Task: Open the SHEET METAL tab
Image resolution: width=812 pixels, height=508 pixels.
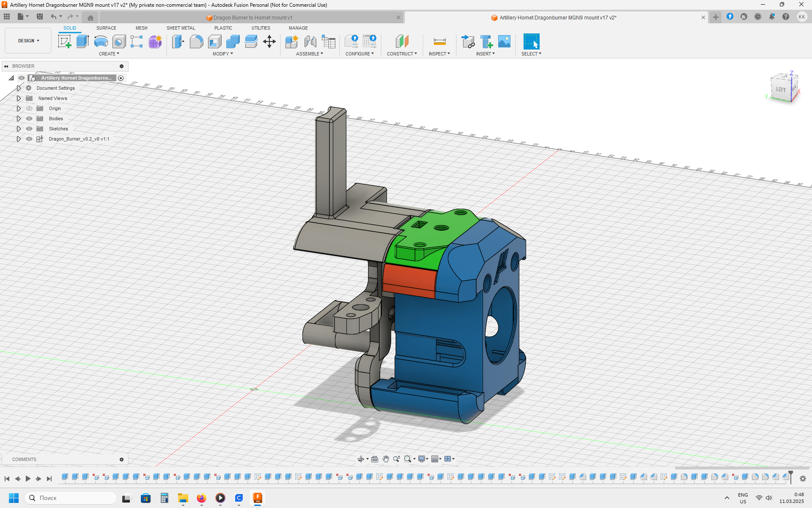Action: point(181,28)
